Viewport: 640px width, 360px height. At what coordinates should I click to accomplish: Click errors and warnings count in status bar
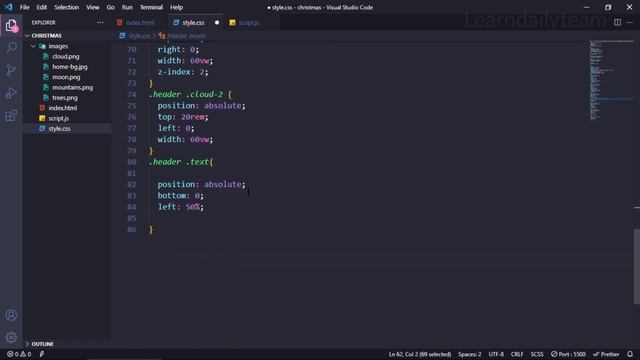coord(19,354)
